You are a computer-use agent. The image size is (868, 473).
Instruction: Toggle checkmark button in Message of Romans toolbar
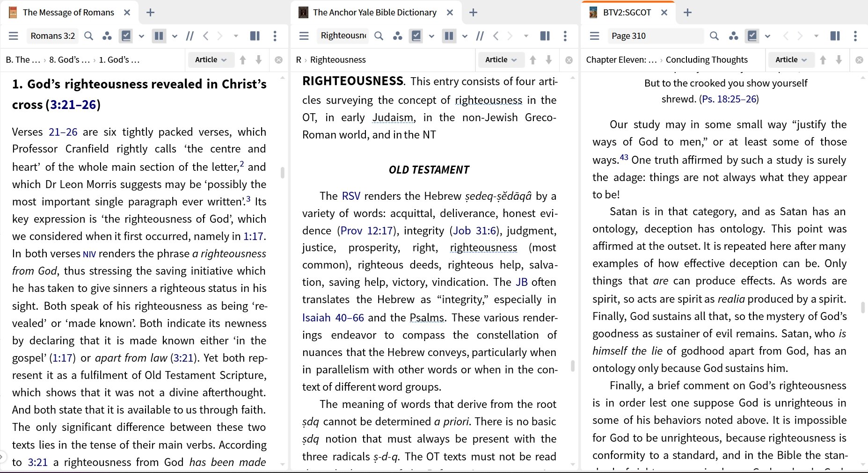(x=126, y=36)
